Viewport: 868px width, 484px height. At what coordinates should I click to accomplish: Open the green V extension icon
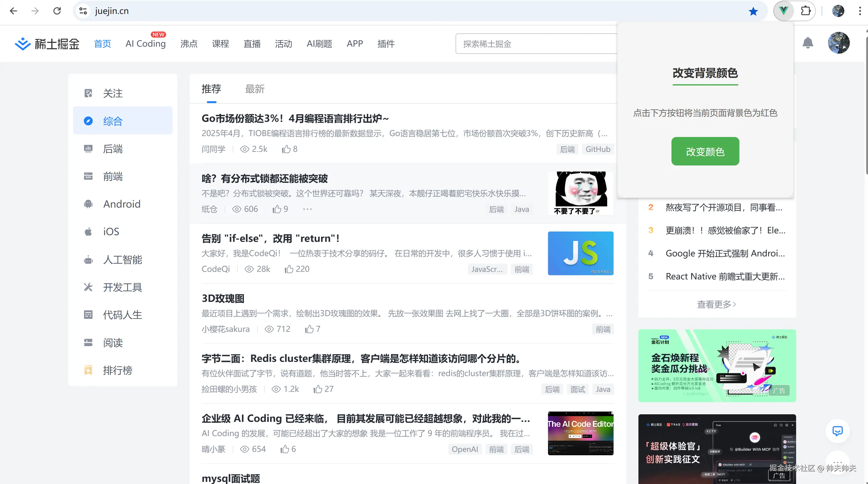784,11
